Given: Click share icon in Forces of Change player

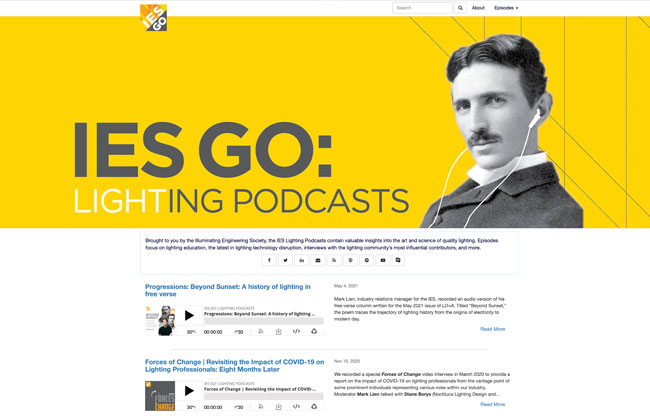Looking at the screenshot, I should tap(314, 406).
